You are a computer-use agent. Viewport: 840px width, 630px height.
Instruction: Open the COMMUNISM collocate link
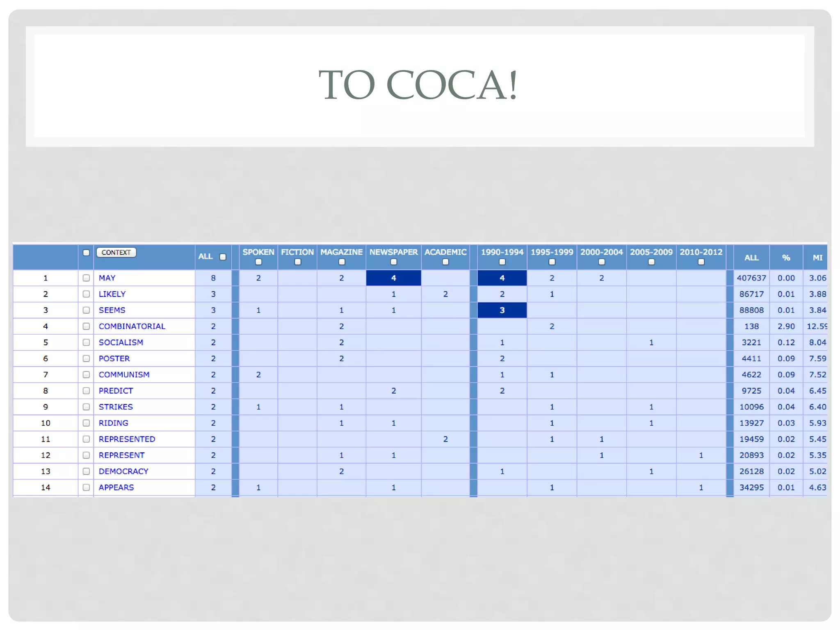click(124, 374)
